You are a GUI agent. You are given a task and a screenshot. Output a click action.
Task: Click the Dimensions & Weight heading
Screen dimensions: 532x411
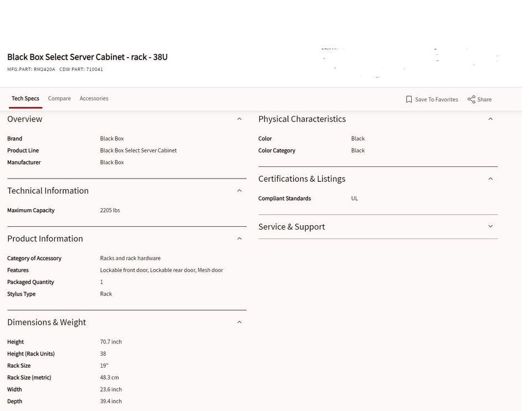click(47, 322)
